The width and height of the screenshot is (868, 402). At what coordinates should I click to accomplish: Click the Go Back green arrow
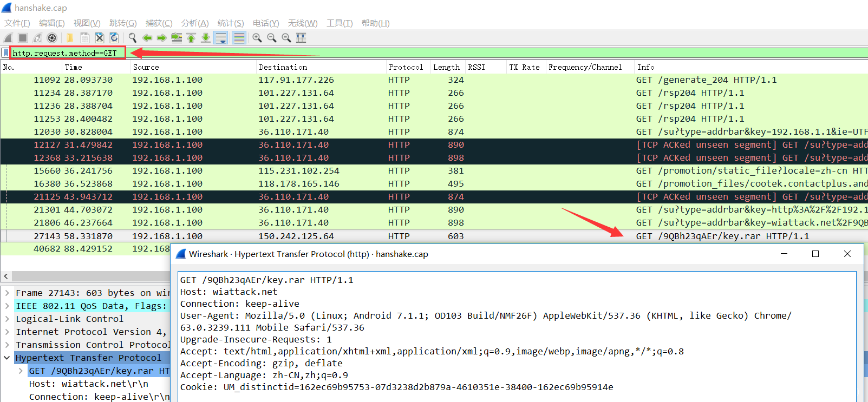[x=147, y=38]
